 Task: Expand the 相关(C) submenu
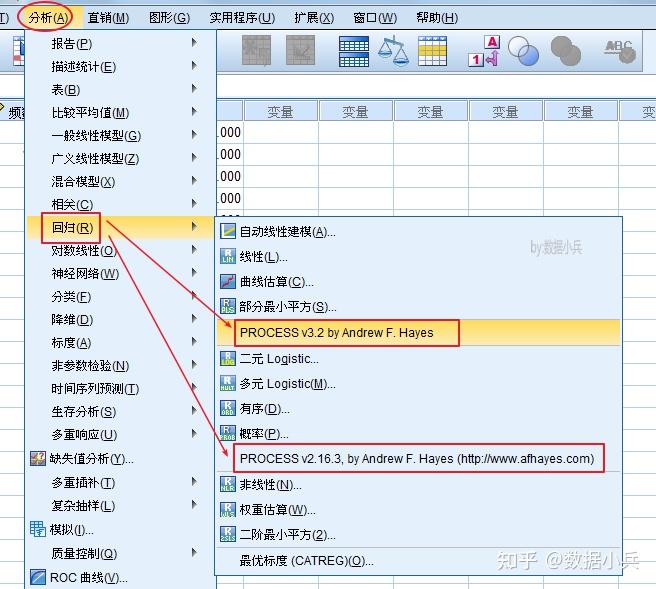(120, 205)
